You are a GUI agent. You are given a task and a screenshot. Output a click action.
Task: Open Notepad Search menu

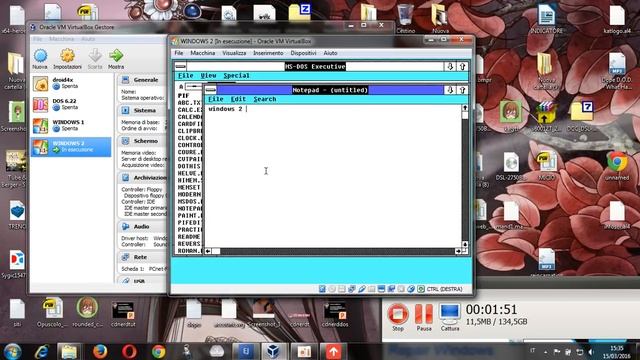[x=264, y=99]
